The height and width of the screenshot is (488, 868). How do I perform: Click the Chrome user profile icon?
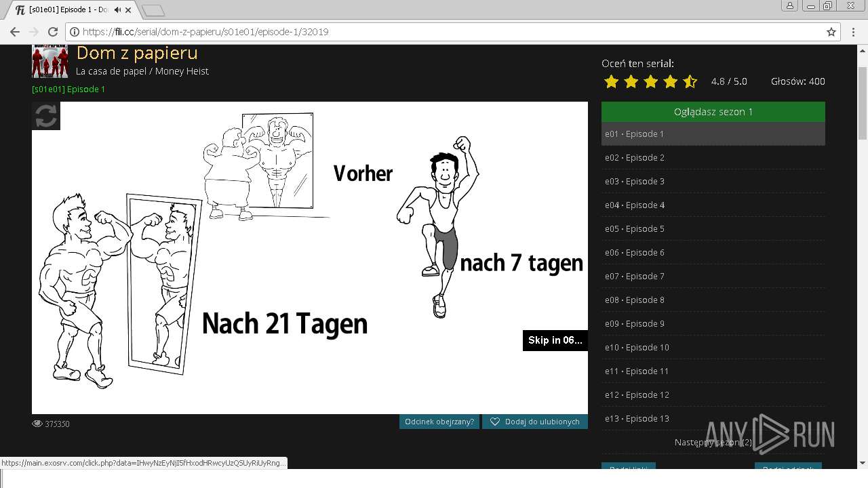[790, 5]
